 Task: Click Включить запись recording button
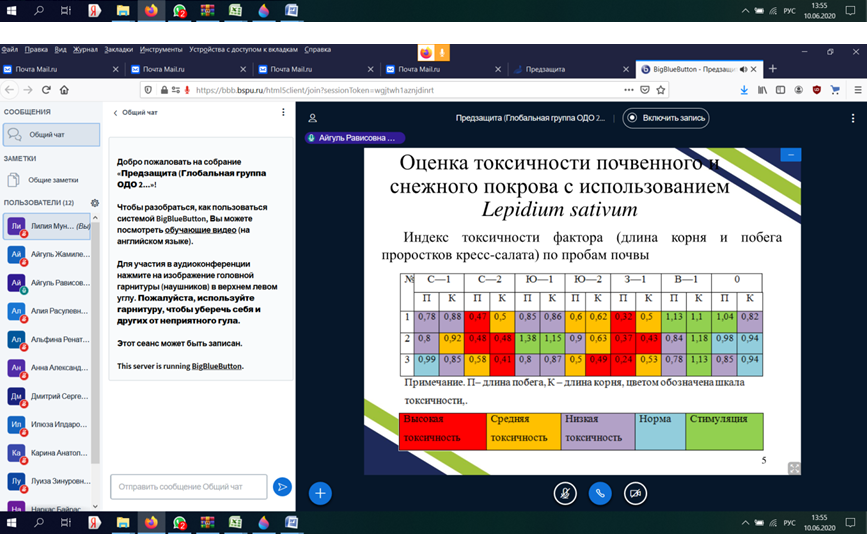pyautogui.click(x=666, y=118)
